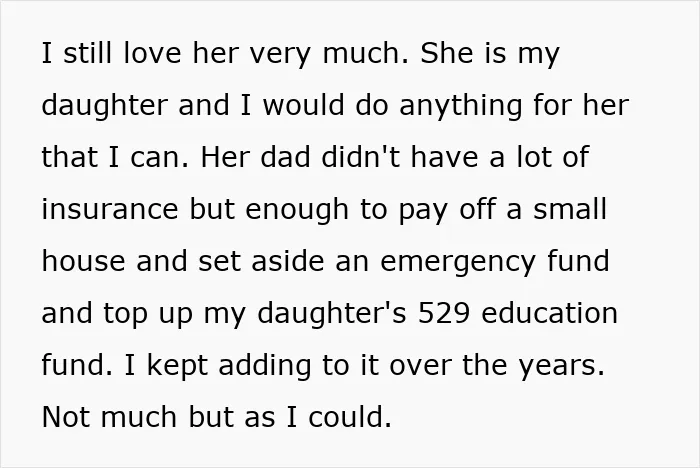The image size is (700, 468).
Task: Click the words "Her dad" in the text
Action: 255,157
